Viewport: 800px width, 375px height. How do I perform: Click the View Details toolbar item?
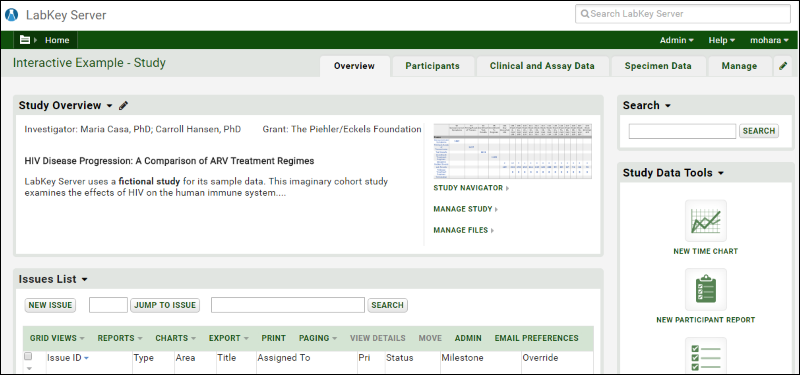(378, 338)
